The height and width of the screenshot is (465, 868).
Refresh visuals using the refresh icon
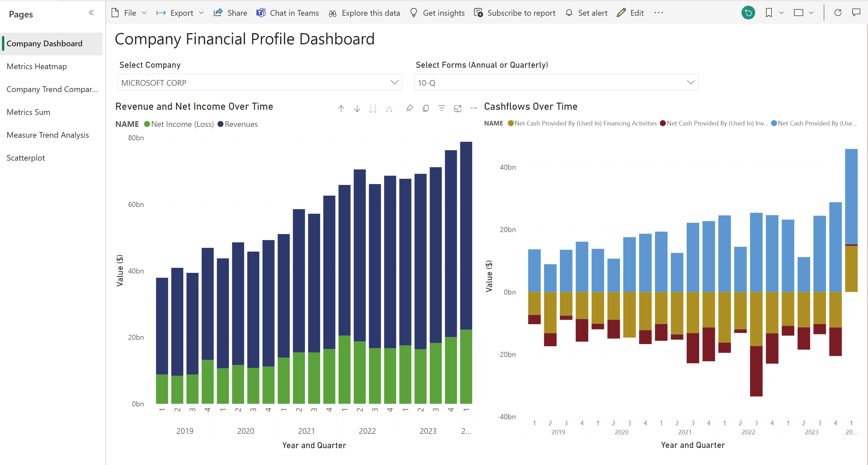tap(838, 13)
